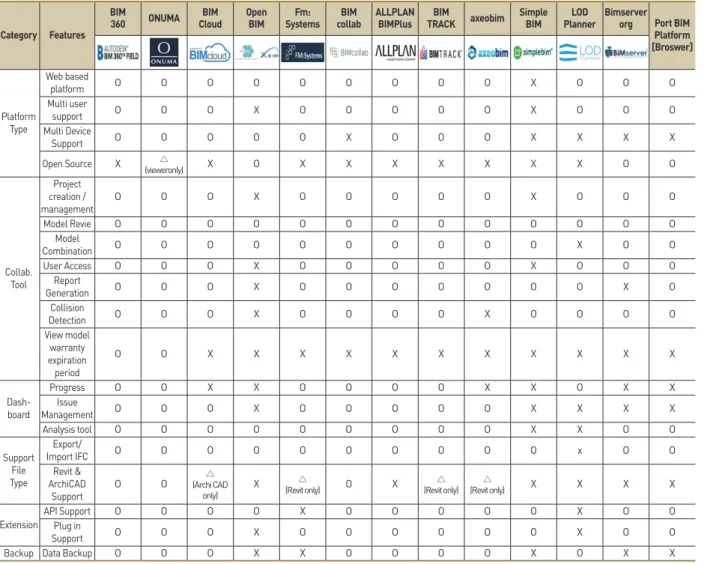Click the 'Plug in Support' feature label
This screenshot has width=704, height=564.
click(67, 532)
